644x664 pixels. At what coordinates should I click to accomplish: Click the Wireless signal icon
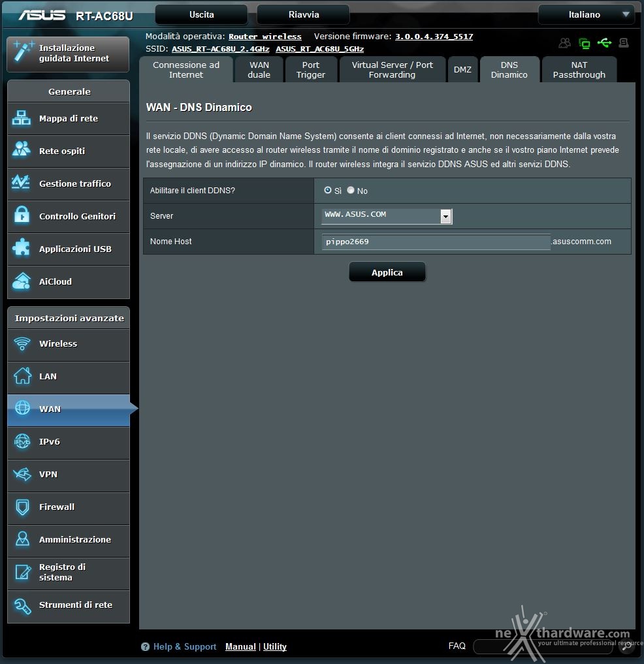point(22,343)
